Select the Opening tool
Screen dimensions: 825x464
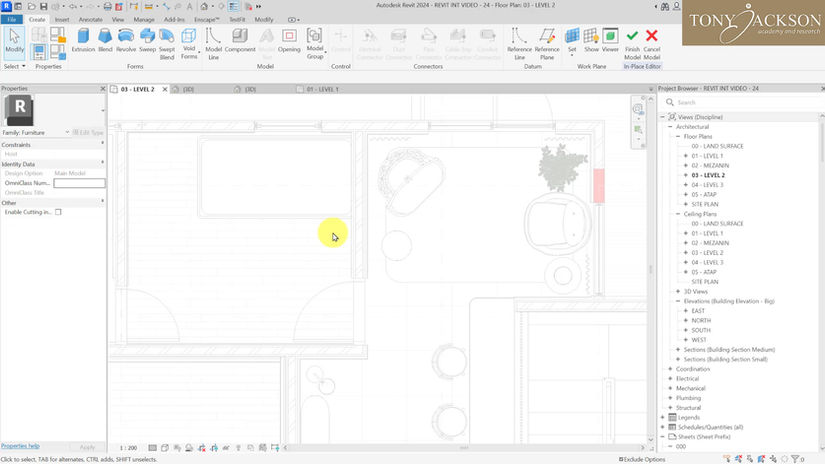[289, 41]
